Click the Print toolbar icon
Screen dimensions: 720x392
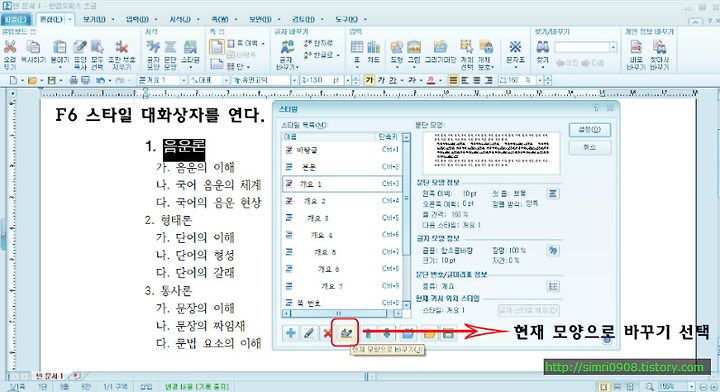[73, 80]
